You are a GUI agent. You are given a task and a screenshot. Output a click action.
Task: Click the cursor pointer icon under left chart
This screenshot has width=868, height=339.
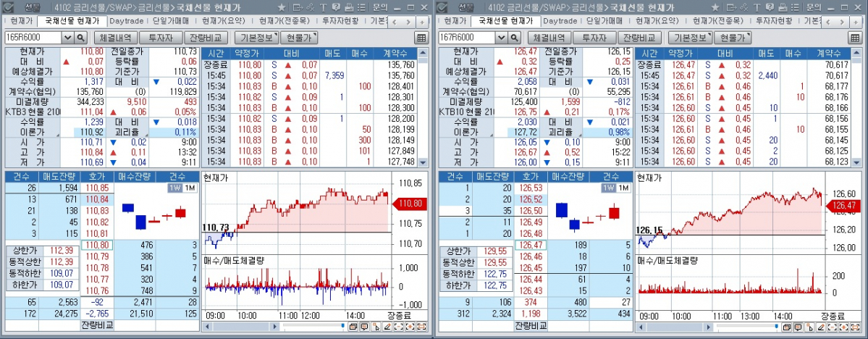[376, 327]
